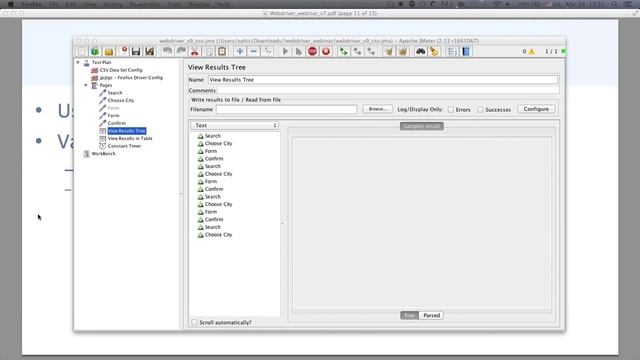This screenshot has width=640, height=360.
Task: Open the Bookmarks menu in the menu bar
Action: [144, 4]
